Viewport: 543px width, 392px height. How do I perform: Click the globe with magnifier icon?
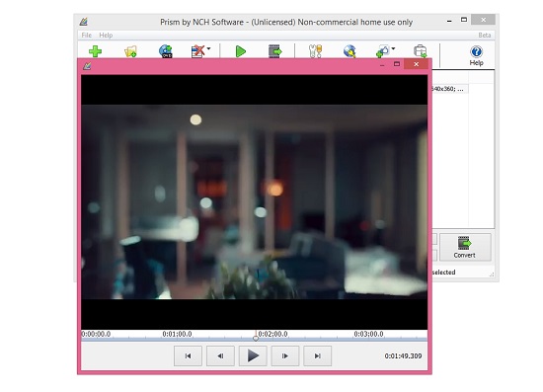pos(349,51)
